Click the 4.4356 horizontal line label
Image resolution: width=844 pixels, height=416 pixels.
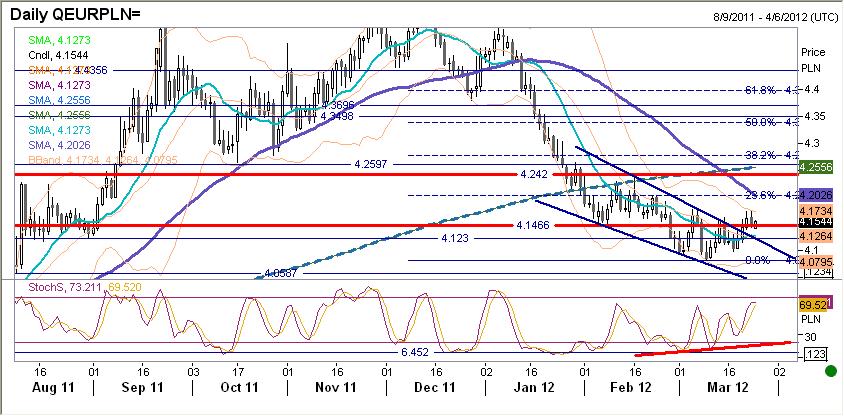(x=92, y=70)
